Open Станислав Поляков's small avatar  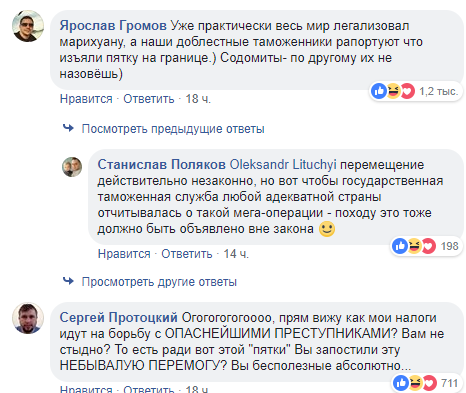point(72,167)
